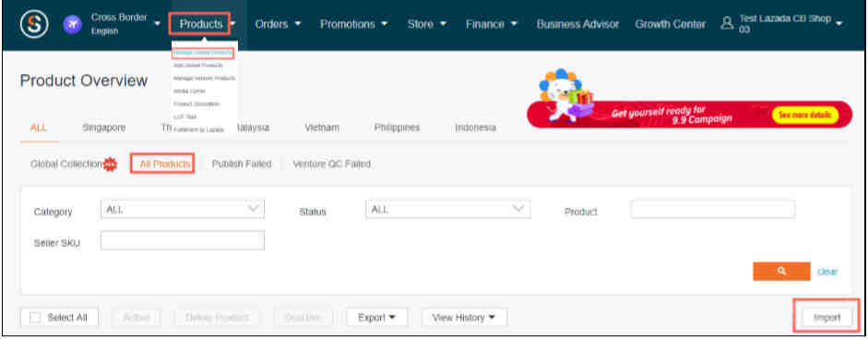
Task: Click the user profile icon
Action: click(x=728, y=24)
